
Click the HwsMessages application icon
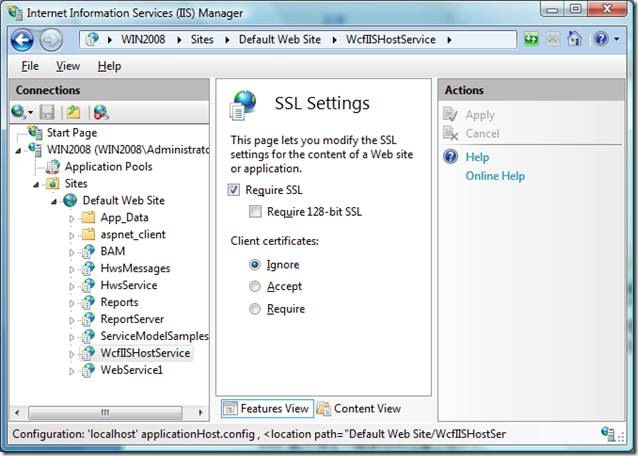pos(88,268)
